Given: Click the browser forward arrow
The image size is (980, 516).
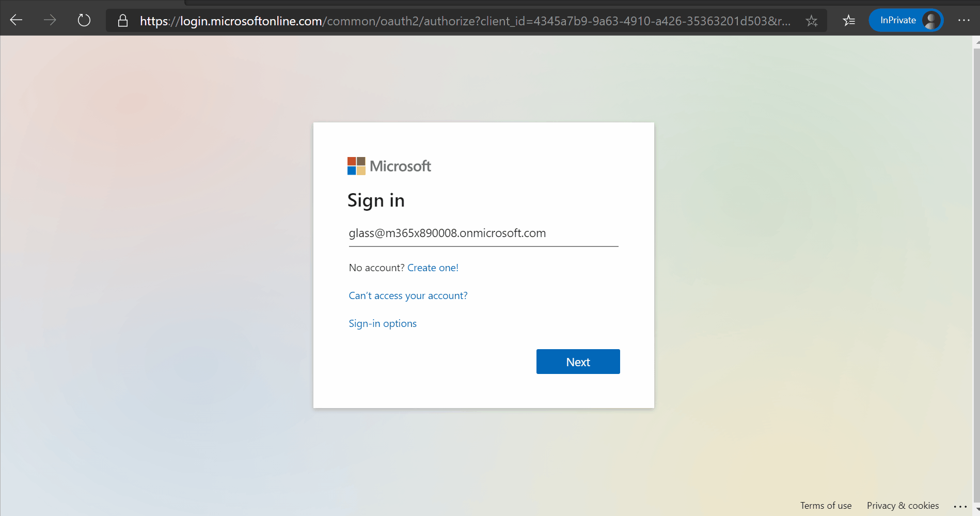Looking at the screenshot, I should (x=50, y=20).
